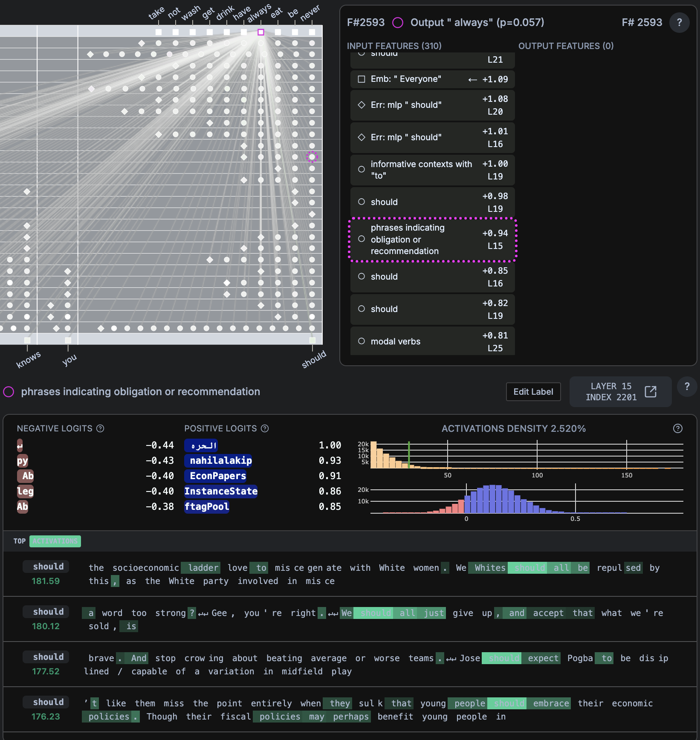Select 'should' L19 +0.82 feature
This screenshot has height=740, width=700.
pos(432,309)
